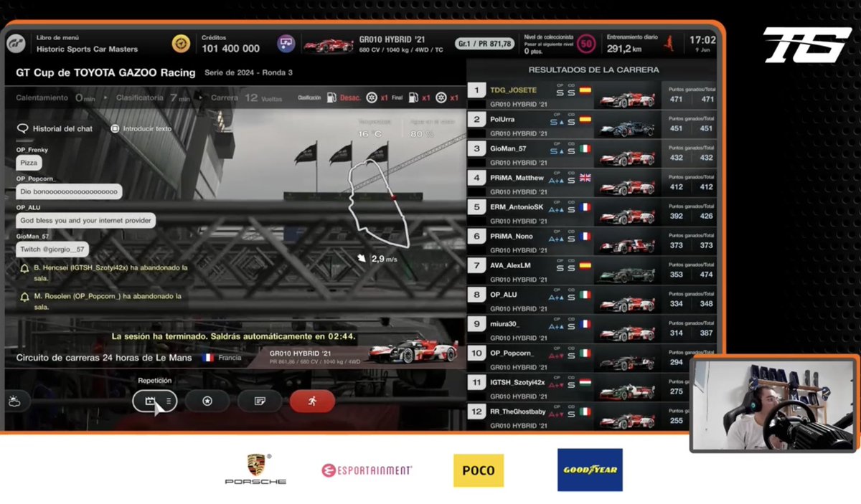Screen dimensions: 861x504
Task: Click the yellow POCO sponsor logo
Action: click(x=479, y=470)
